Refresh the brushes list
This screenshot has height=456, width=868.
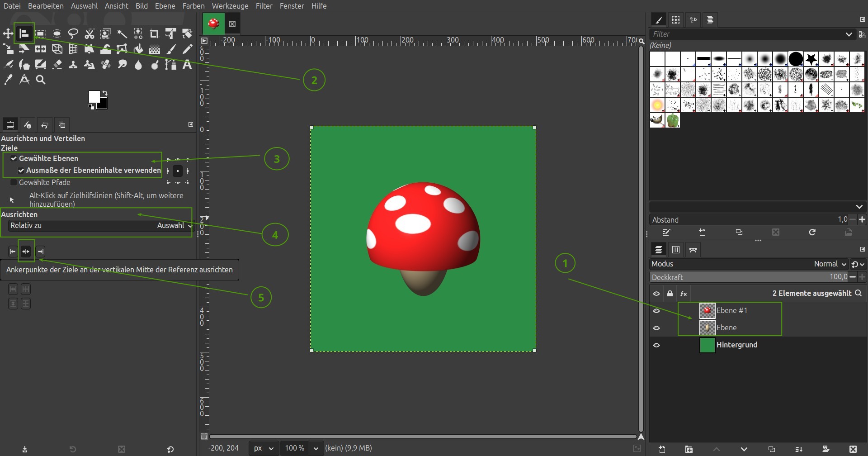click(812, 232)
